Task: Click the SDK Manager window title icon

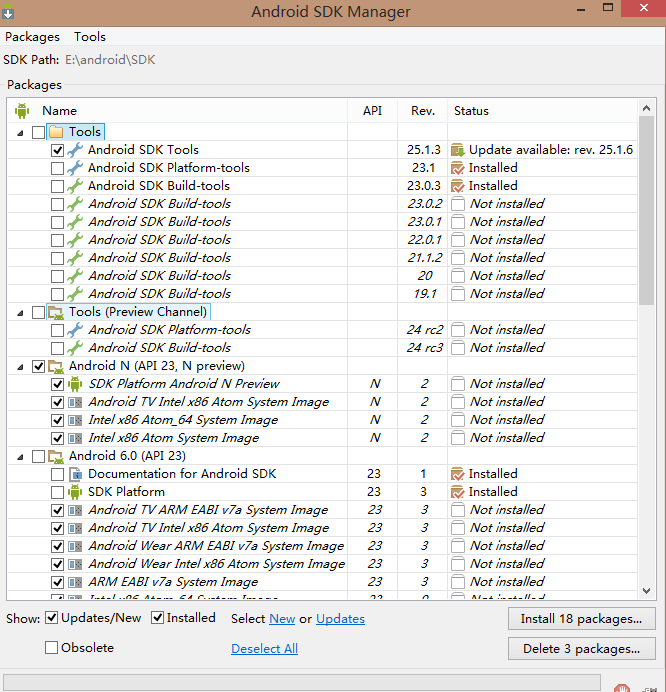Action: tap(8, 11)
